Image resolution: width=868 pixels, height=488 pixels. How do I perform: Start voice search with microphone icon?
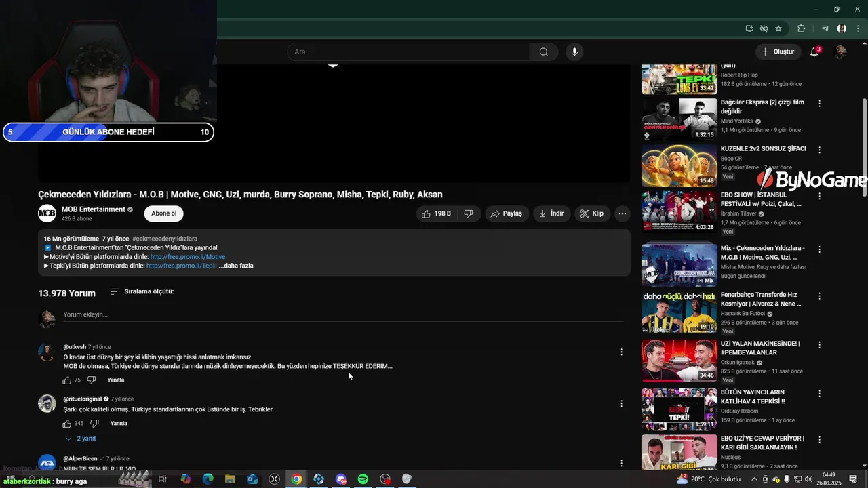[x=574, y=52]
